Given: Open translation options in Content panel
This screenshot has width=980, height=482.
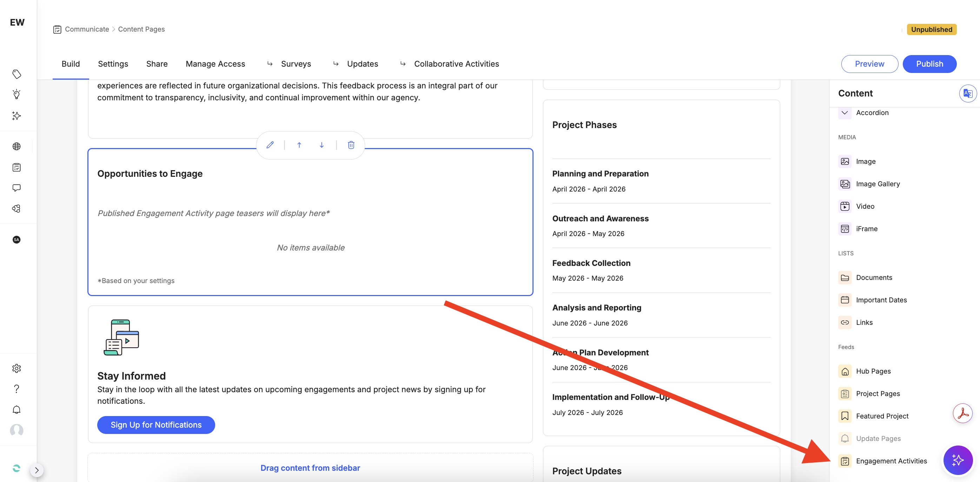Looking at the screenshot, I should tap(968, 93).
